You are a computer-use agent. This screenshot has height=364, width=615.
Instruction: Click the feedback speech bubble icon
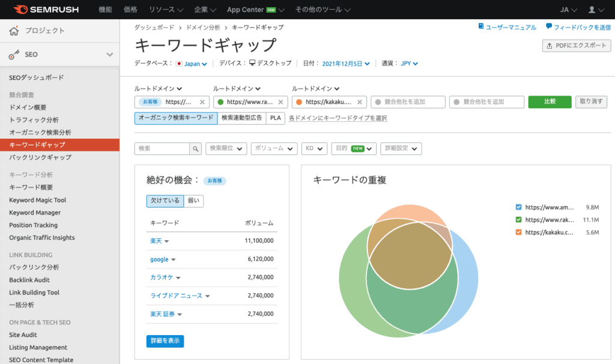(549, 26)
